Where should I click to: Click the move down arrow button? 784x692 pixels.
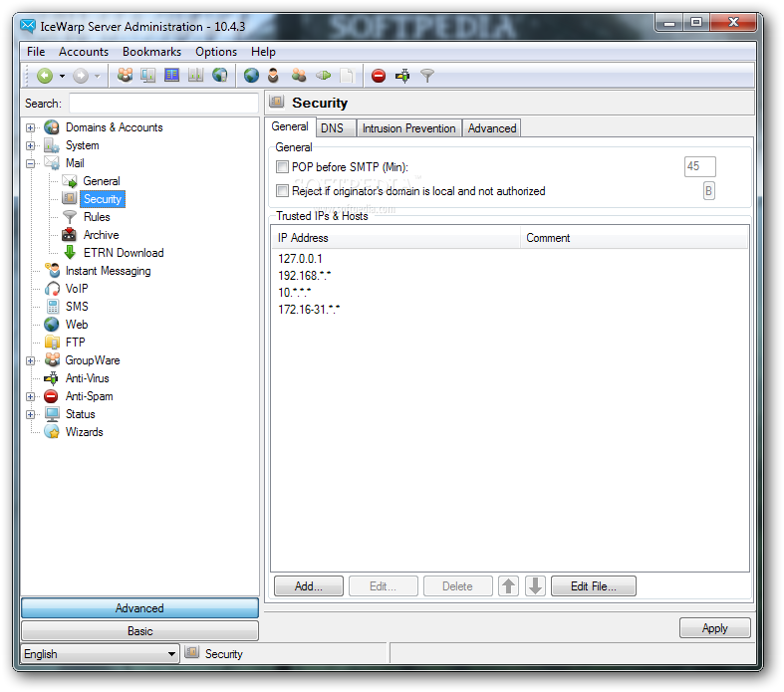pyautogui.click(x=535, y=586)
